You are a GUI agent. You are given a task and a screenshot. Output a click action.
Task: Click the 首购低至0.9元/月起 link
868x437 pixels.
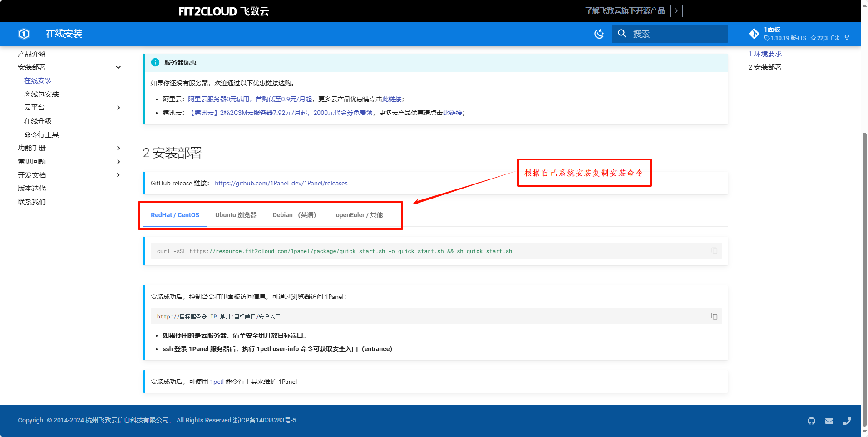(x=284, y=99)
